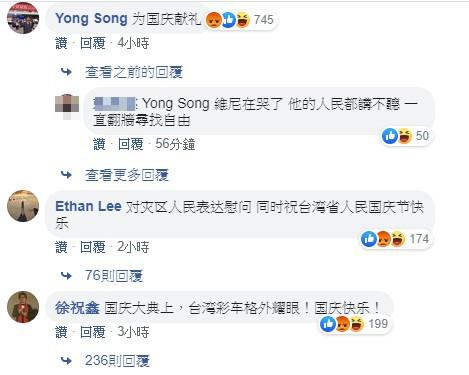Open the pixelated avatar of the reply author
The height and width of the screenshot is (375, 469).
(x=67, y=107)
